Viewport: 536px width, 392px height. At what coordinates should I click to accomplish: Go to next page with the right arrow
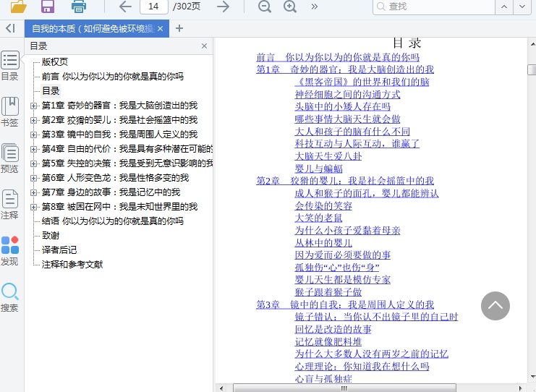point(224,7)
